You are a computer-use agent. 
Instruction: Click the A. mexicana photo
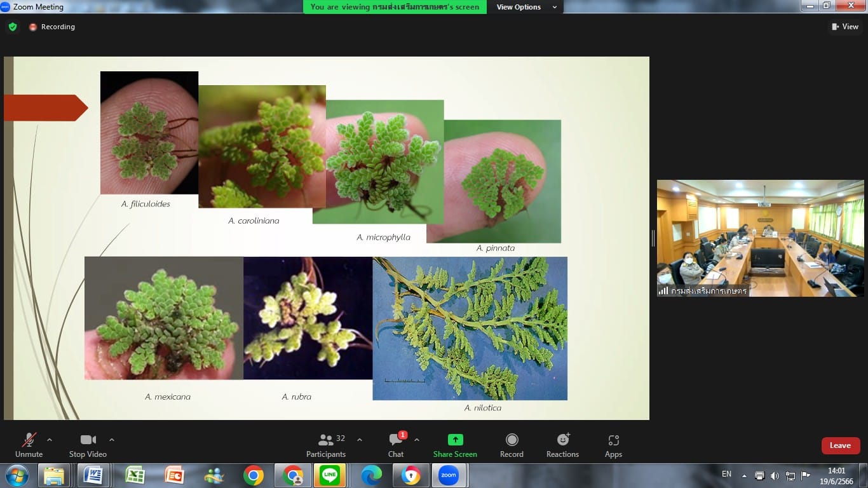pyautogui.click(x=164, y=318)
